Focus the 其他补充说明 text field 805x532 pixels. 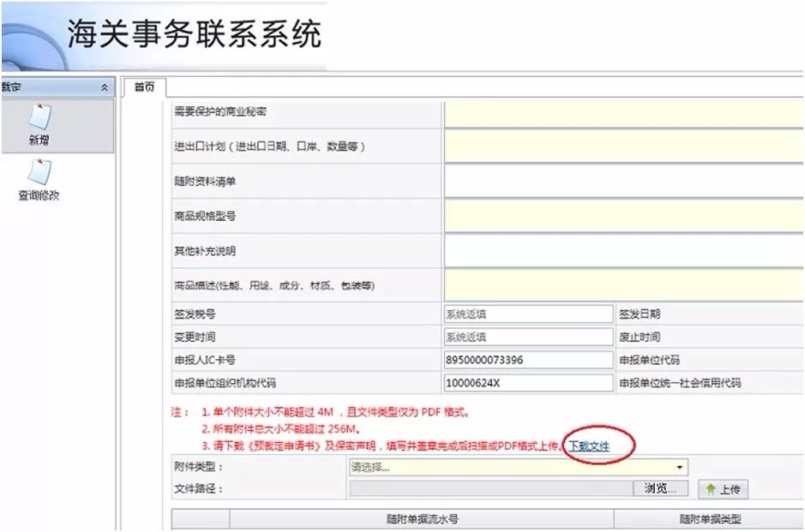[x=624, y=251]
